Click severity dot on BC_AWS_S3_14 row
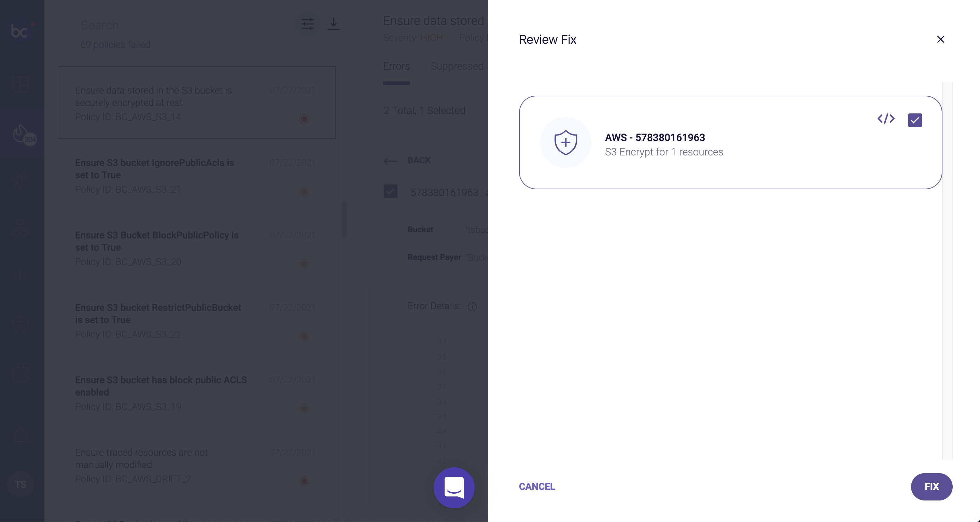 [304, 119]
